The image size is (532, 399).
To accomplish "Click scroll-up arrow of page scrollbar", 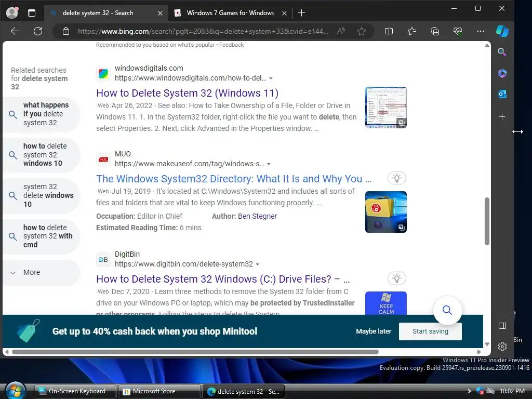I will click(487, 45).
